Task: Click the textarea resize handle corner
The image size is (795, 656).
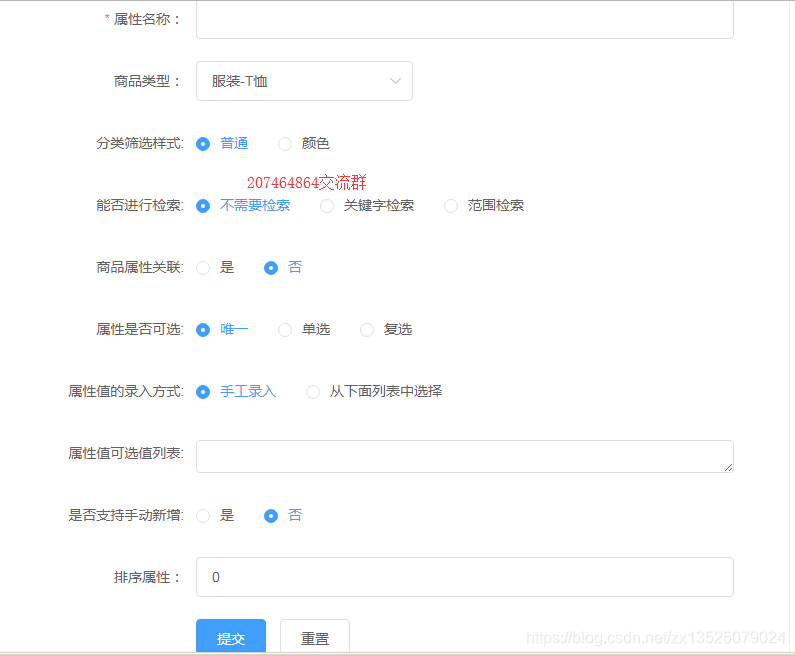Action: click(729, 467)
